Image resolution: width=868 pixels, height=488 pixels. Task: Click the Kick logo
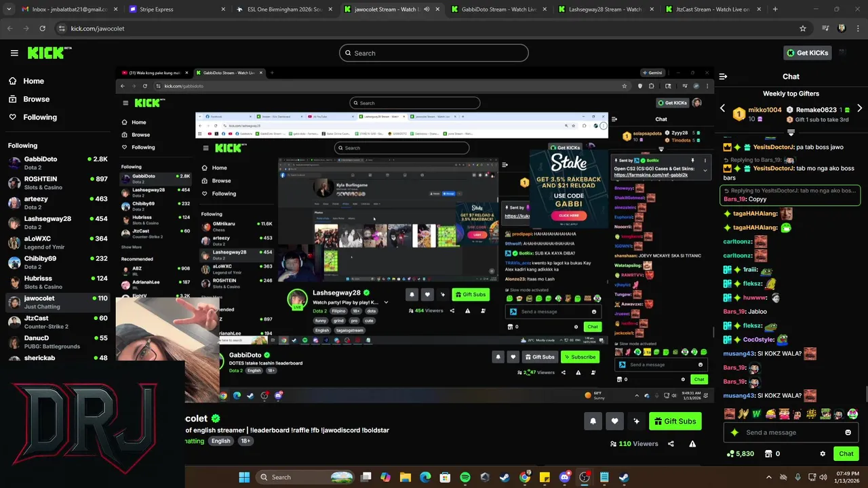(x=50, y=53)
